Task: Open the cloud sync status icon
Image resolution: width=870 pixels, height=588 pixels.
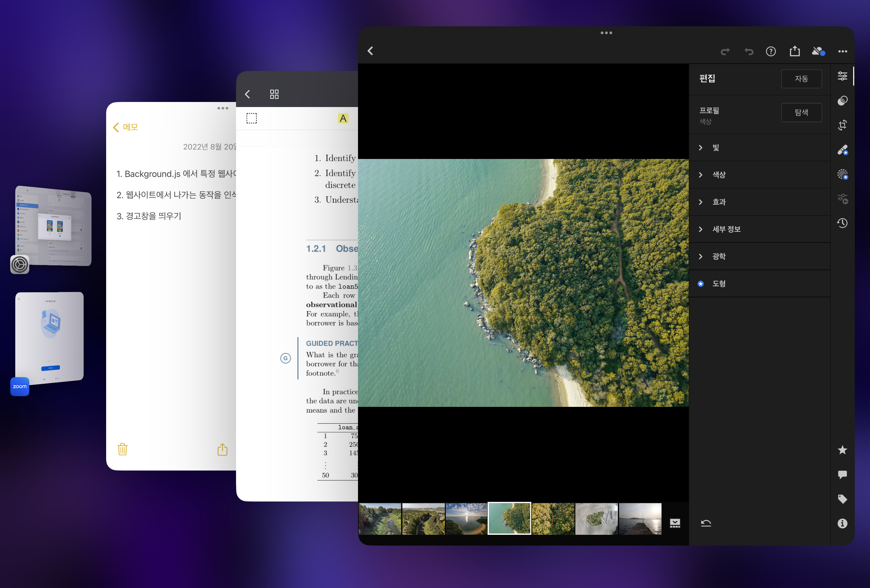Action: 818,51
